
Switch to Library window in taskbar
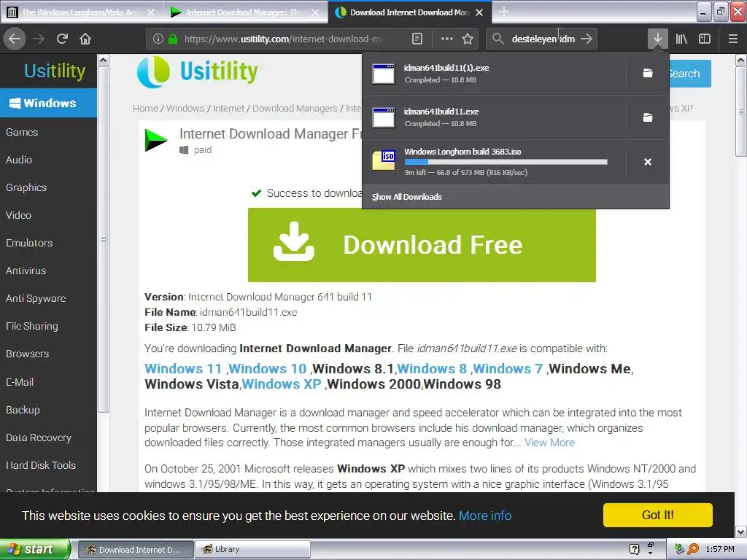pos(252,549)
